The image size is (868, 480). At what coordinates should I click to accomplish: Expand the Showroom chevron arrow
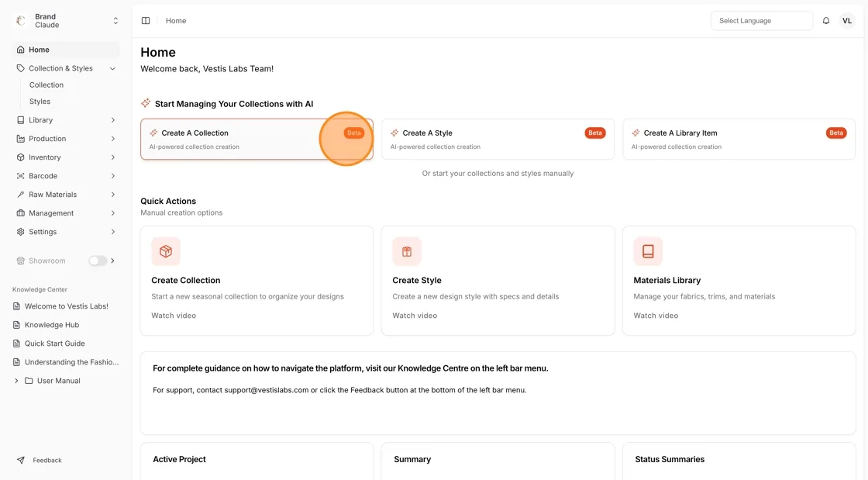(x=112, y=261)
